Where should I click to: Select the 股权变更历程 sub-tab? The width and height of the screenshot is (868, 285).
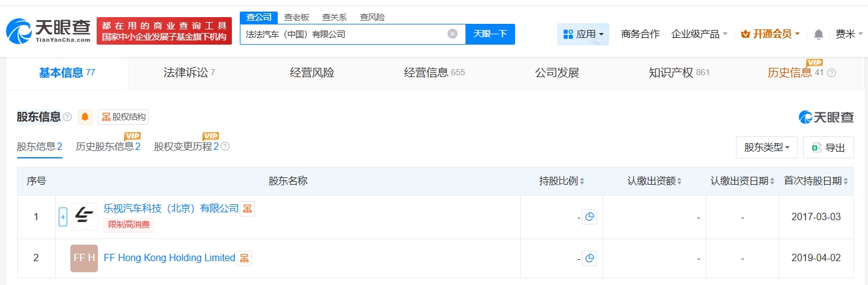pos(187,147)
